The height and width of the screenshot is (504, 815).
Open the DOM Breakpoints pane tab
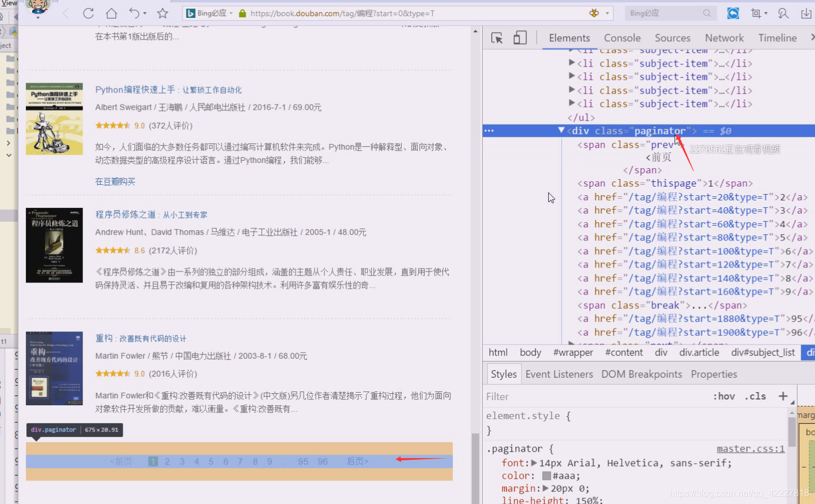[642, 374]
